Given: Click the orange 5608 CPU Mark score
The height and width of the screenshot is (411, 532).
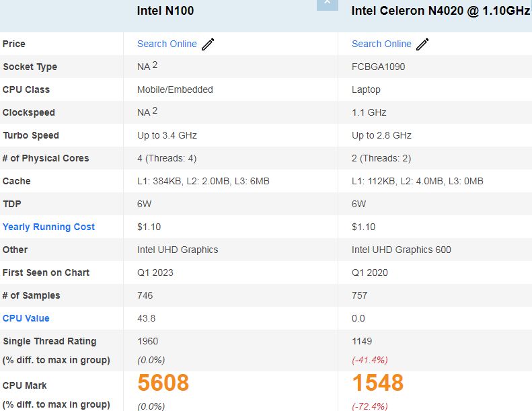Looking at the screenshot, I should pyautogui.click(x=163, y=383).
